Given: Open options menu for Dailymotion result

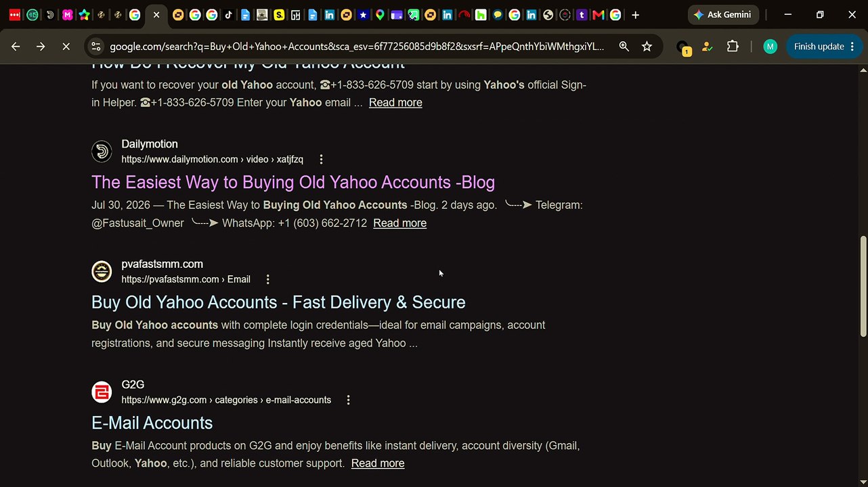Looking at the screenshot, I should click(x=321, y=160).
